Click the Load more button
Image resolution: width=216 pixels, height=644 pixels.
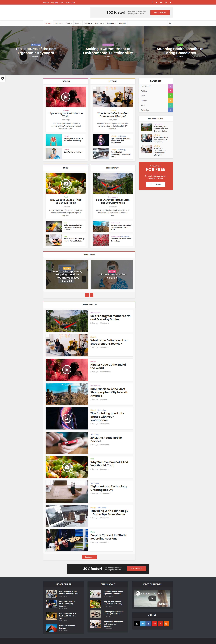pyautogui.click(x=89, y=557)
